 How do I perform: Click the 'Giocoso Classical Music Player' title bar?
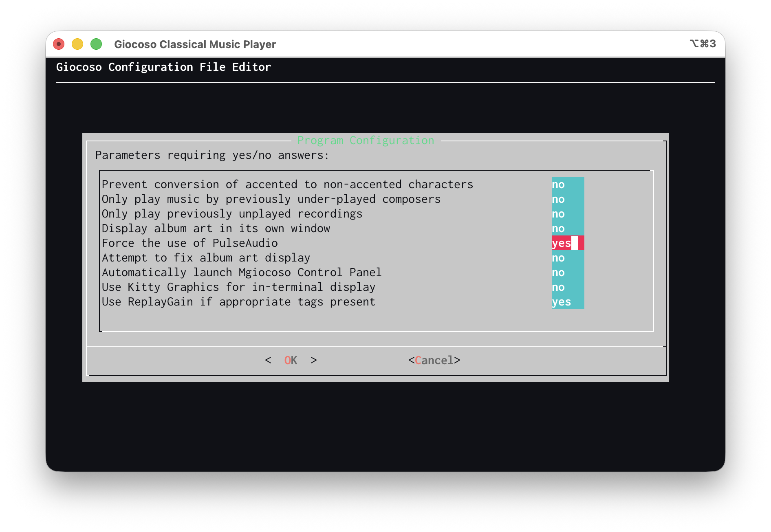pos(195,44)
